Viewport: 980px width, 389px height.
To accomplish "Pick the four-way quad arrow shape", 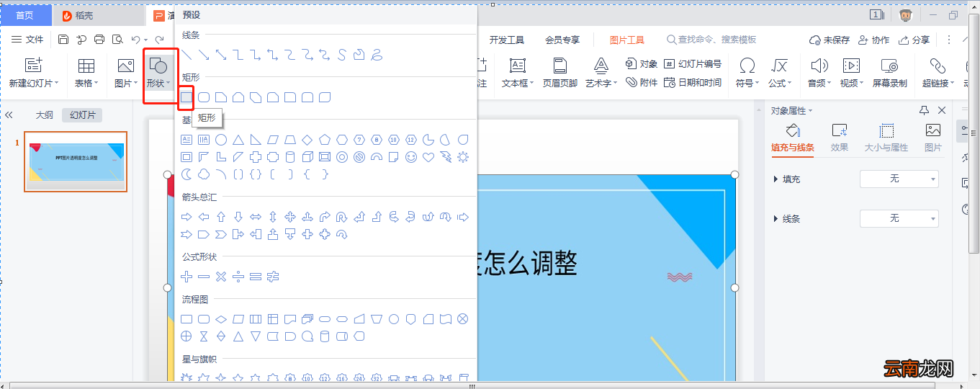I will click(290, 216).
